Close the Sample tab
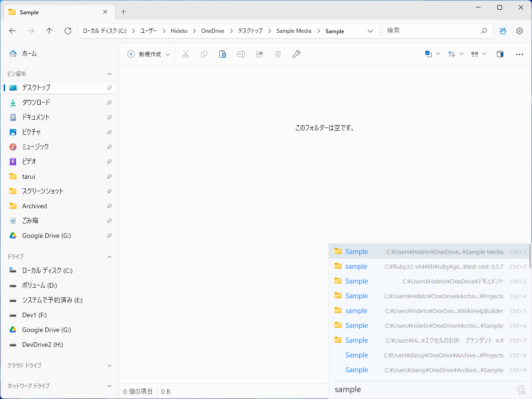The image size is (532, 399). click(105, 12)
